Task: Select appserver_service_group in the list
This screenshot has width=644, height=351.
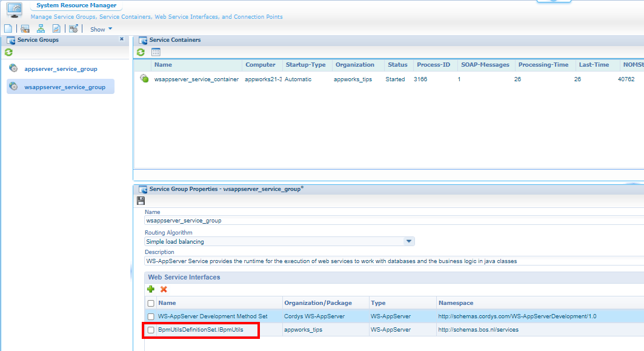Action: pyautogui.click(x=61, y=69)
